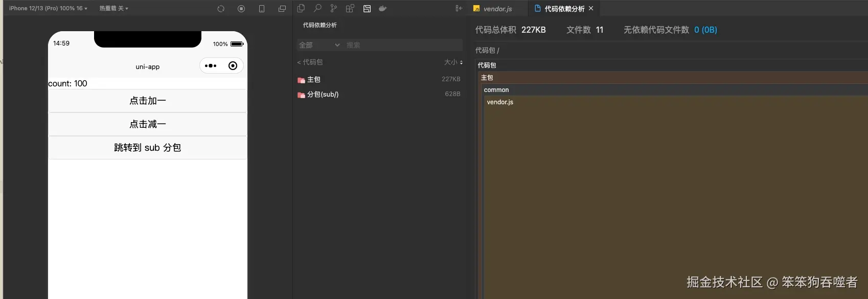This screenshot has height=299, width=868.
Task: Click the mini program capsule menu dots
Action: (211, 66)
